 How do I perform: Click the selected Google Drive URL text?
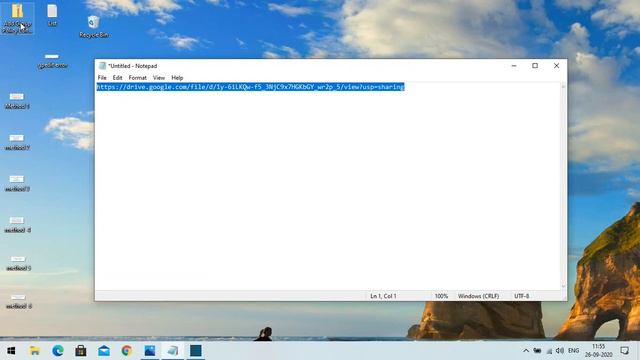coord(250,87)
